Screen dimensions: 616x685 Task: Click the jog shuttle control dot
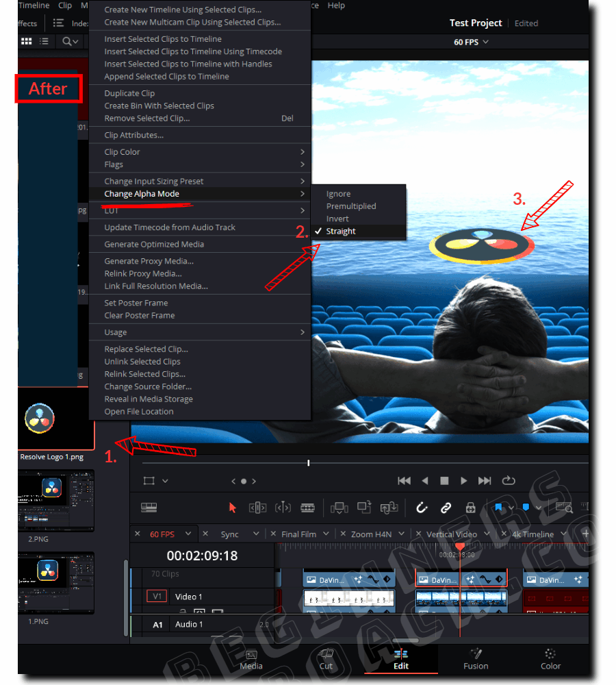click(x=244, y=481)
